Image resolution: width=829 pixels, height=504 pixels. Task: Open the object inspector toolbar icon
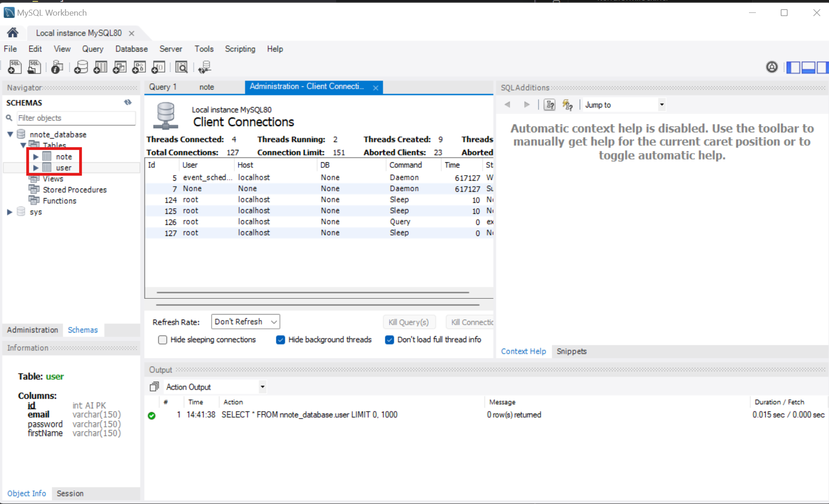coord(57,67)
